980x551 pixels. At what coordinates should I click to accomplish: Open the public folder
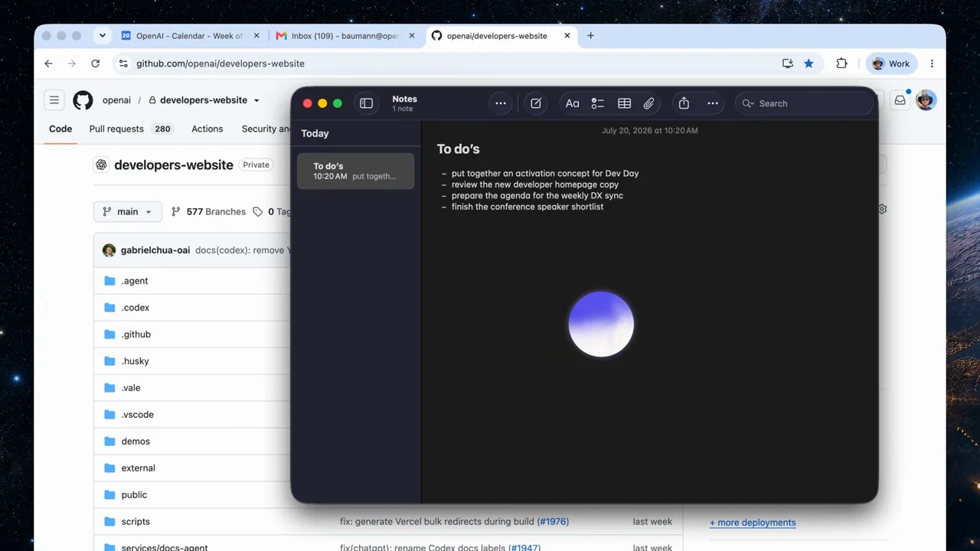pyautogui.click(x=134, y=495)
